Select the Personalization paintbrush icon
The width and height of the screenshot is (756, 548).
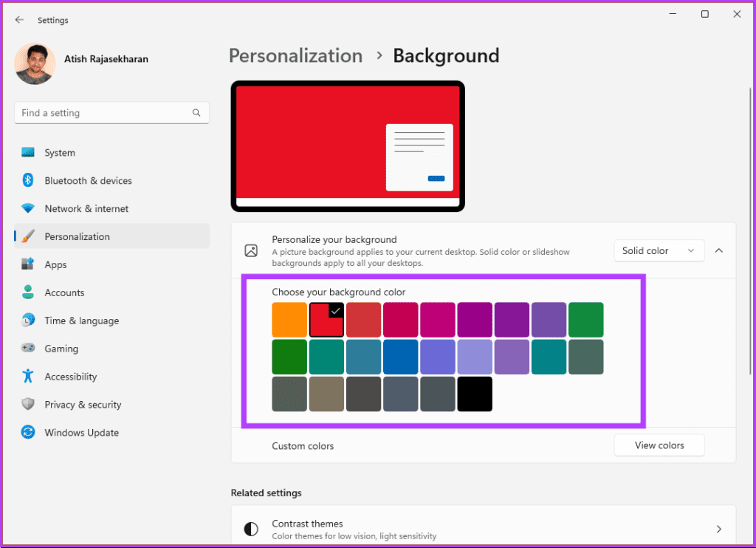pyautogui.click(x=28, y=236)
